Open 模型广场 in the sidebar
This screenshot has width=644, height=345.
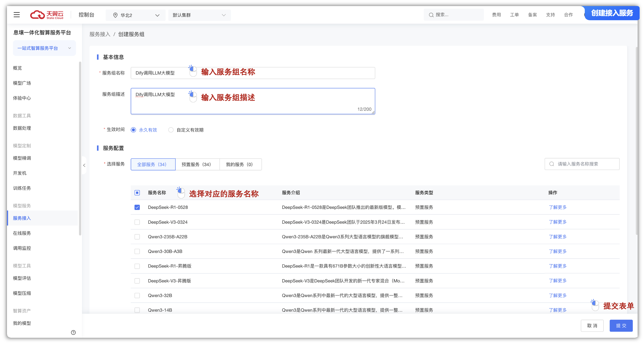pos(22,83)
